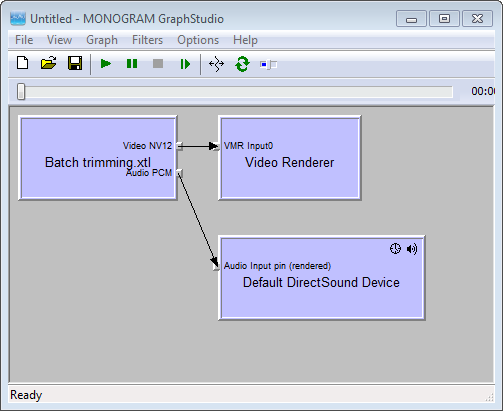The image size is (503, 411).
Task: Refresh the graph with green arrows icon
Action: point(242,64)
